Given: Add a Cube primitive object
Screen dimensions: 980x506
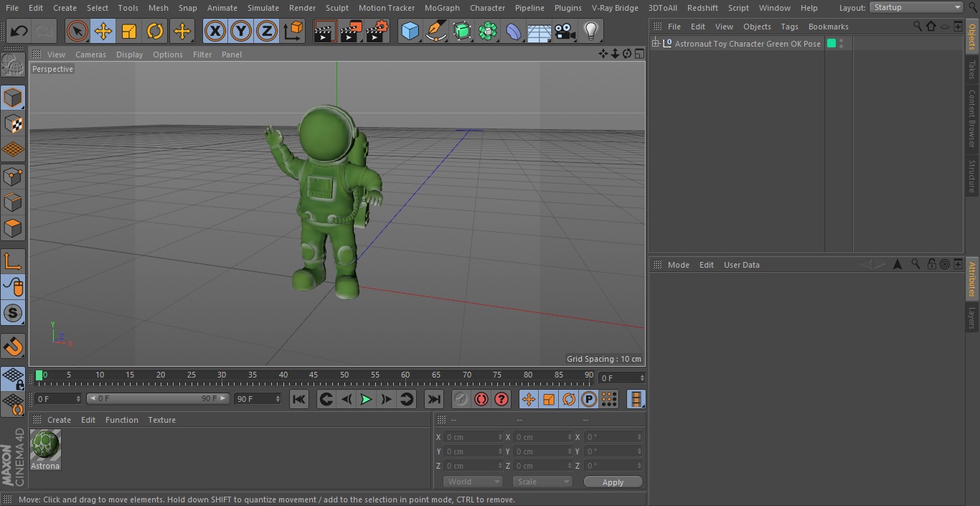Looking at the screenshot, I should [410, 31].
